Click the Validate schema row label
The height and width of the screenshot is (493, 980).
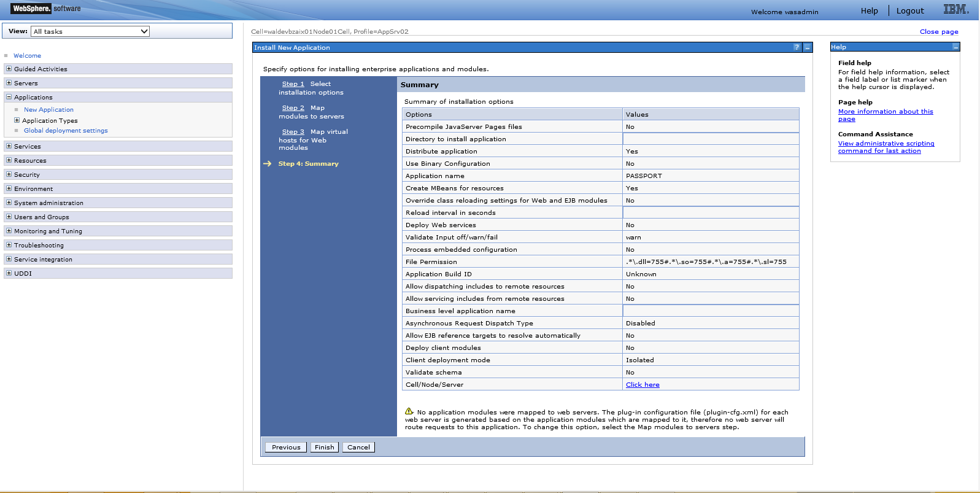(434, 373)
